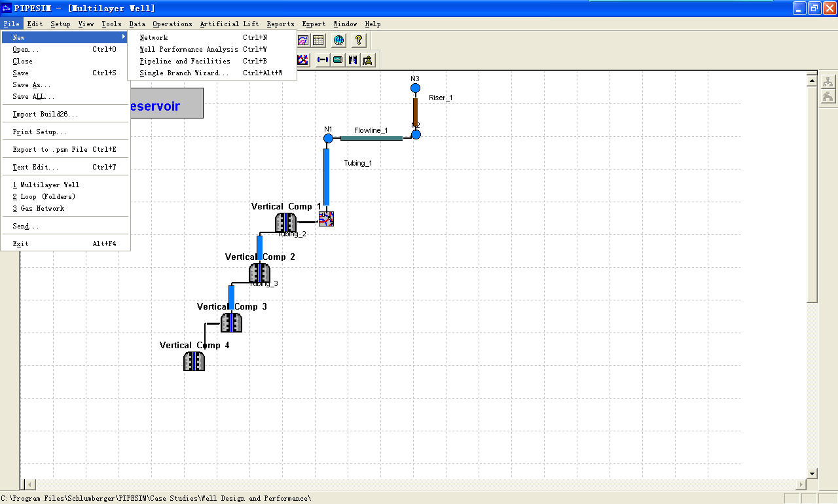Click the nodal analysis point toolbar icon
Viewport: 838px width, 504px height.
pos(303,60)
